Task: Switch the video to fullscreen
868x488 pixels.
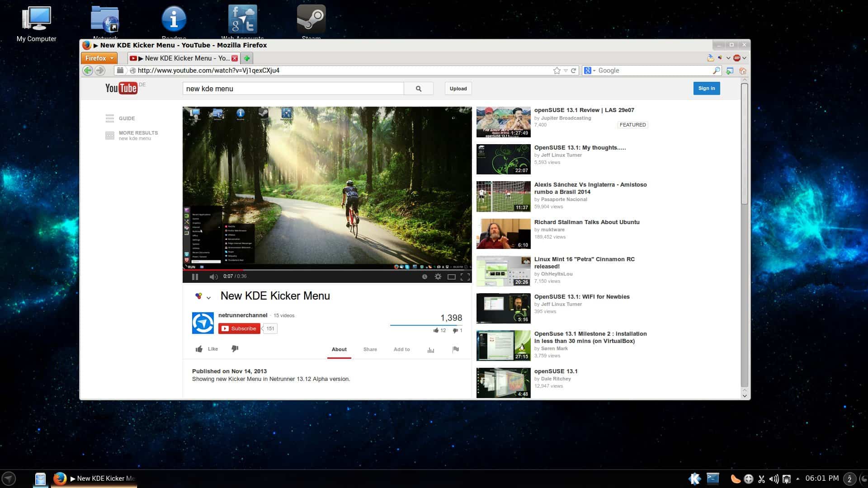Action: coord(465,277)
